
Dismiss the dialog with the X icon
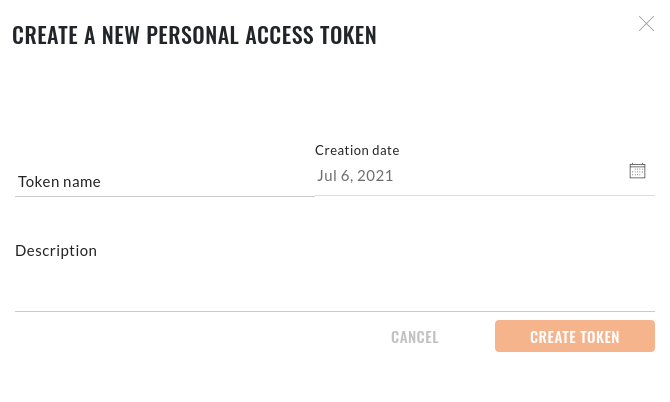pyautogui.click(x=646, y=24)
